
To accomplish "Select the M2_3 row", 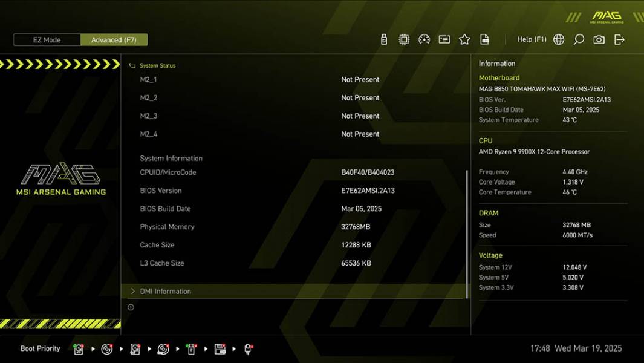I will (x=294, y=116).
